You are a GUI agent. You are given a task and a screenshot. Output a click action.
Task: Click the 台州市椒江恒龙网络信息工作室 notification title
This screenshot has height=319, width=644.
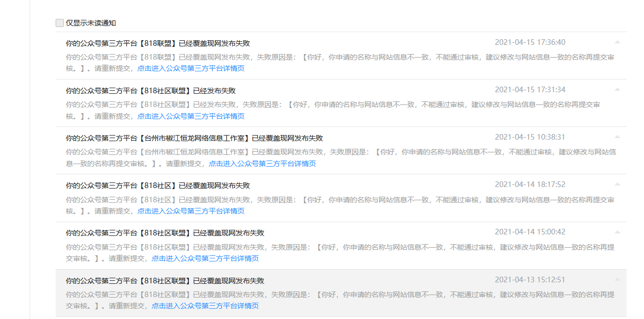(x=194, y=138)
